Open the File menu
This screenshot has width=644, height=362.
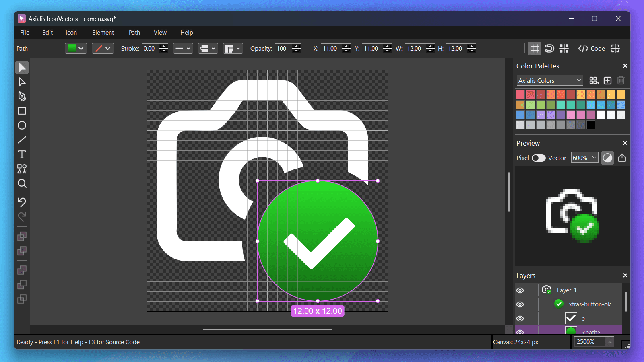(25, 33)
